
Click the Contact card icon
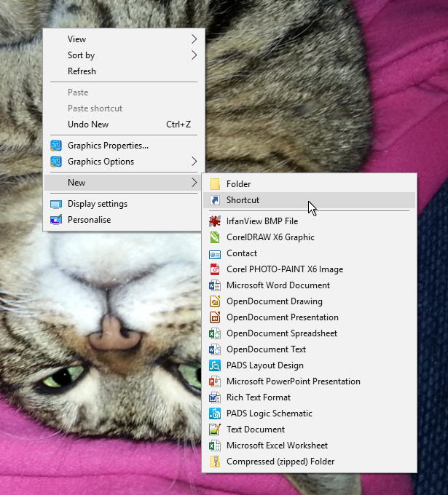point(215,254)
